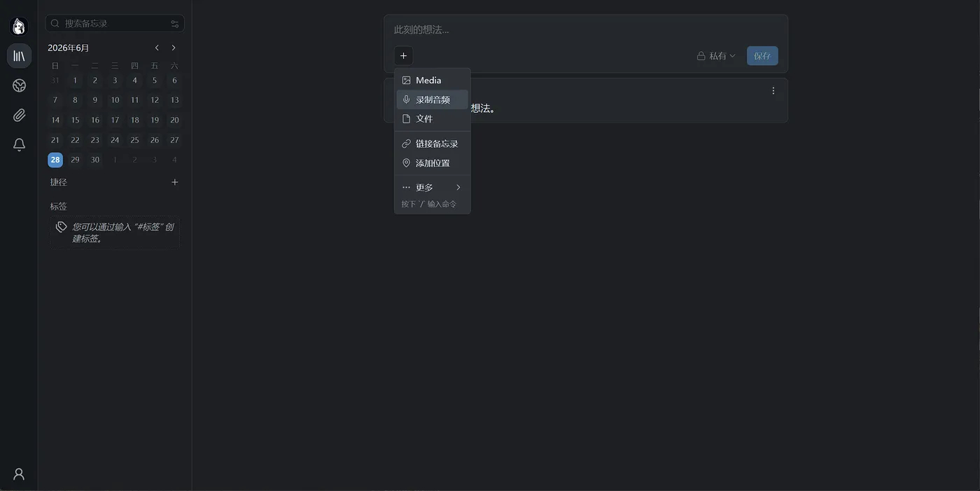Image resolution: width=980 pixels, height=491 pixels.
Task: Select calendar date 6
Action: (174, 80)
